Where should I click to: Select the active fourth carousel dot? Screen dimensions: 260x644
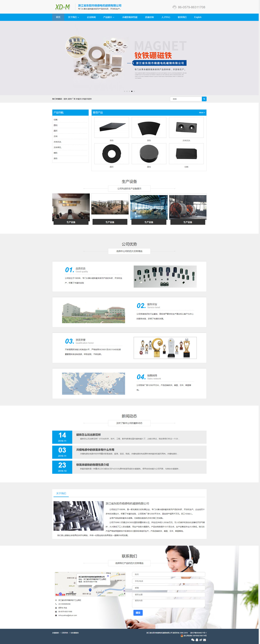(132, 91)
